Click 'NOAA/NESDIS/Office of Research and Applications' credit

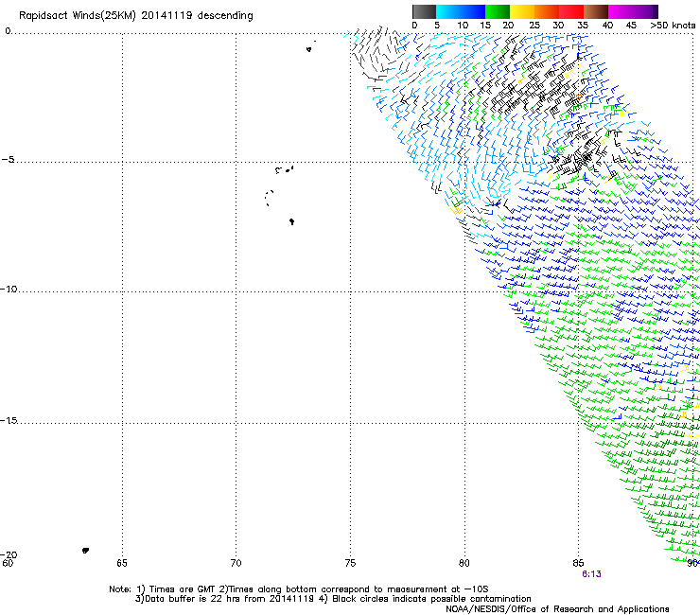pos(557,609)
